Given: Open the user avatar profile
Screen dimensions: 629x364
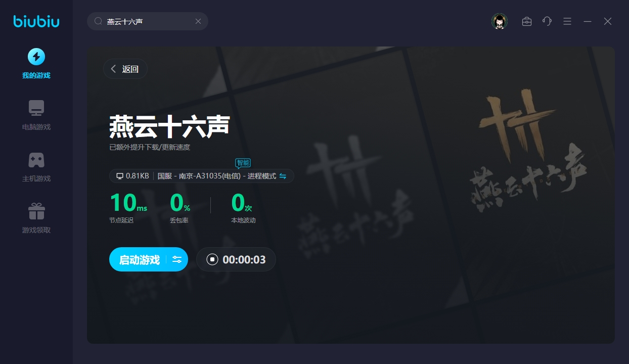Looking at the screenshot, I should pyautogui.click(x=500, y=21).
